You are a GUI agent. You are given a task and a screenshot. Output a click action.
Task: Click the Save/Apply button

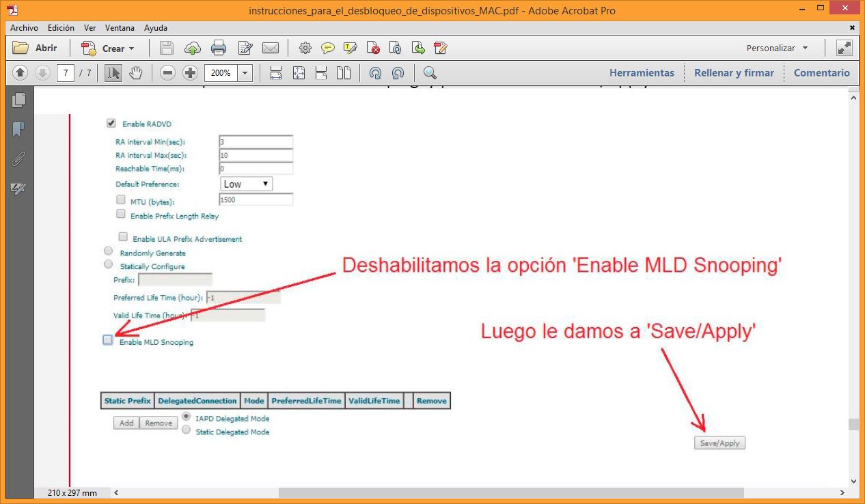(x=720, y=443)
